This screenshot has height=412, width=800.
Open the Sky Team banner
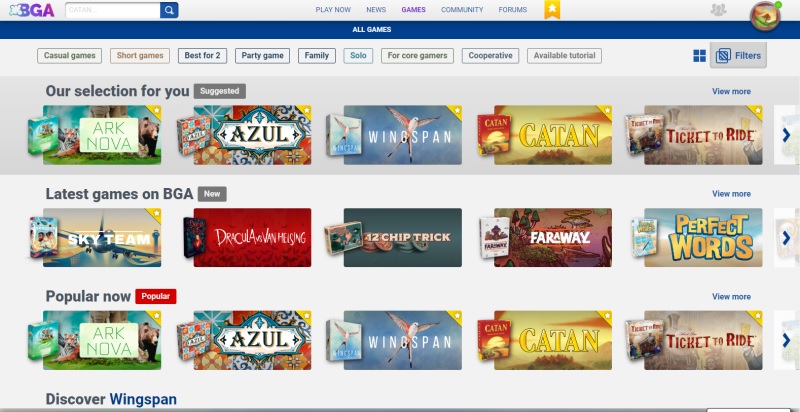click(102, 238)
